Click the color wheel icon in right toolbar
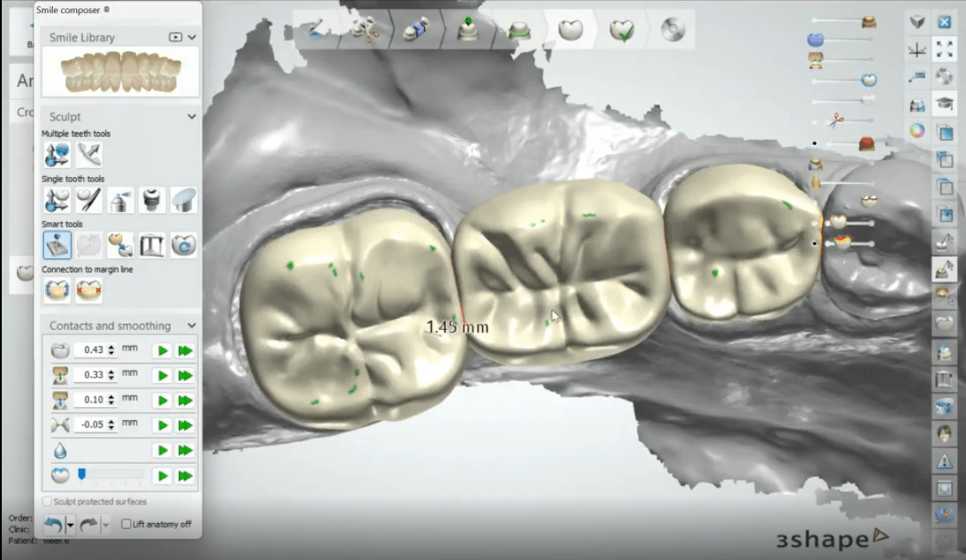Viewport: 966px width, 560px height. [x=917, y=131]
